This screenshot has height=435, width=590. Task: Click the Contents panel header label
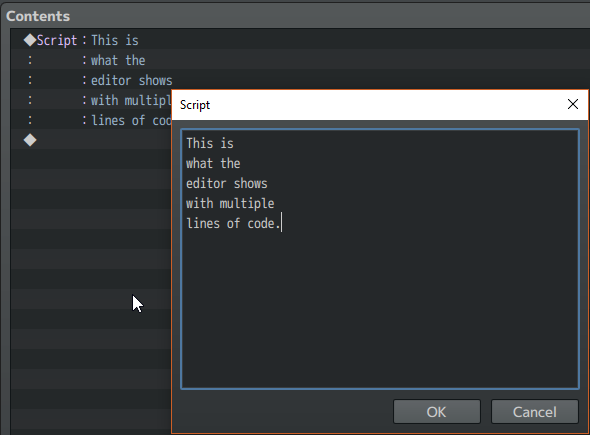pyautogui.click(x=38, y=16)
